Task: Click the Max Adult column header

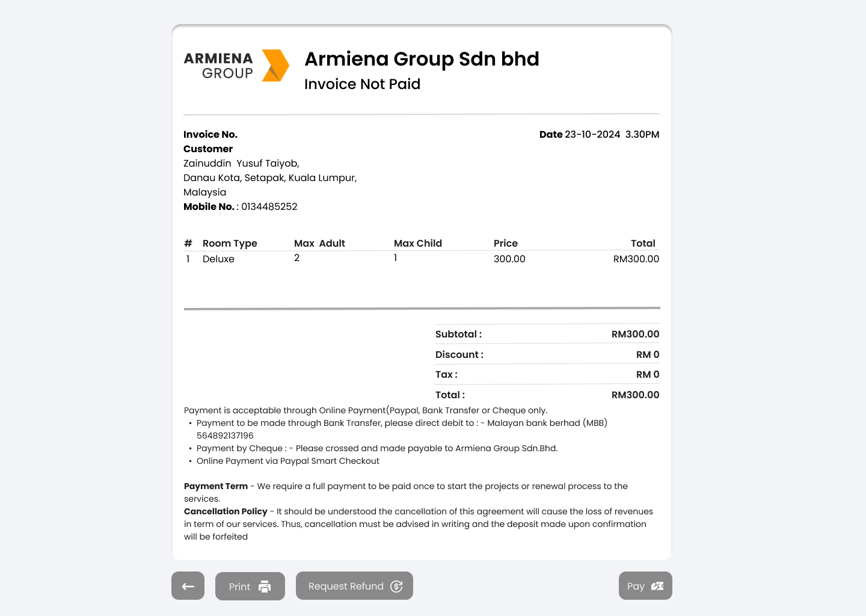Action: [319, 244]
